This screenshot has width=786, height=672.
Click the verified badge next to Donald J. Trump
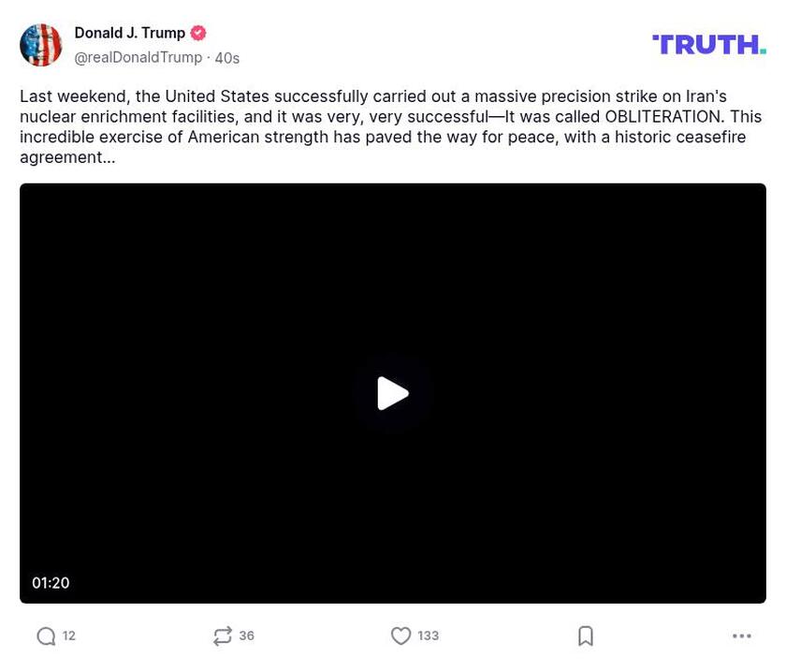click(196, 32)
